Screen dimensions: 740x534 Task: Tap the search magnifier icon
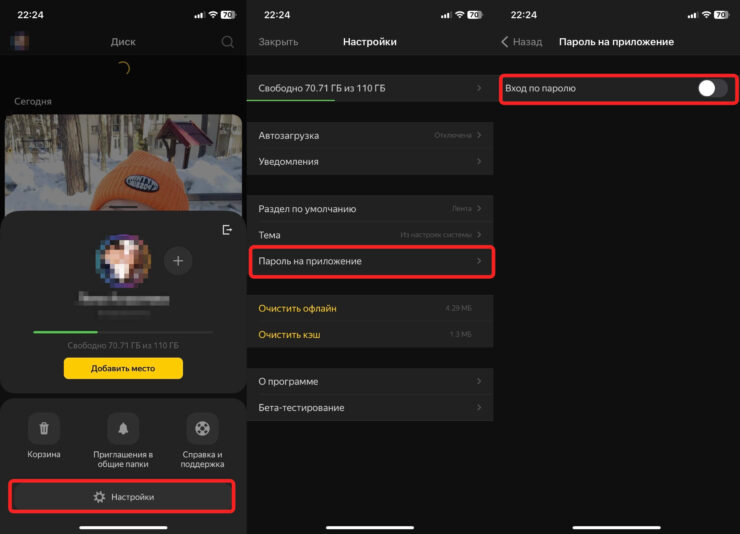tap(228, 42)
